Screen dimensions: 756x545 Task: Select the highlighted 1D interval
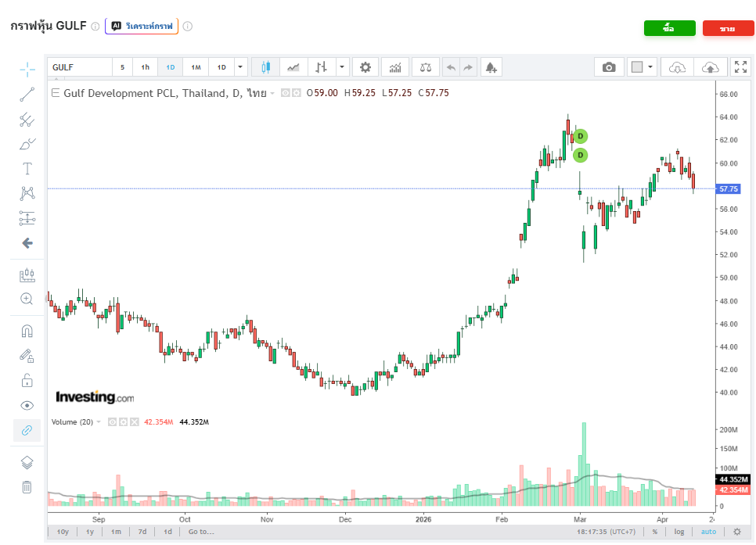pyautogui.click(x=170, y=67)
